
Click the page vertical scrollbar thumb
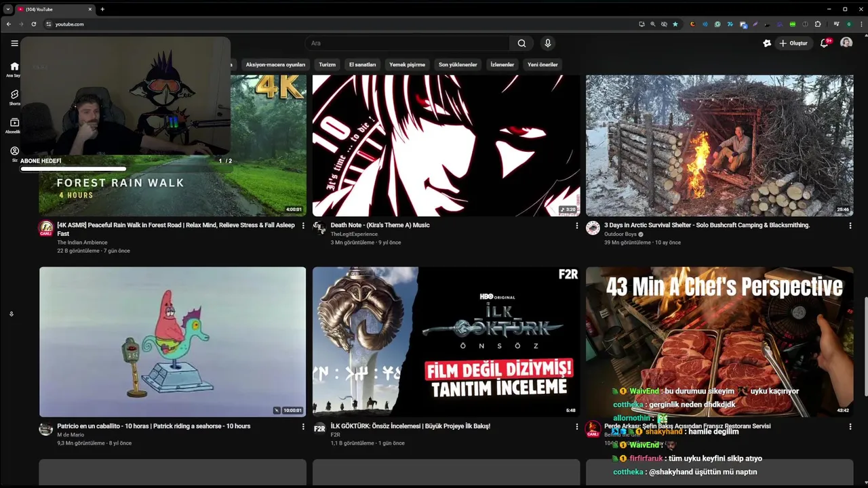click(865, 346)
